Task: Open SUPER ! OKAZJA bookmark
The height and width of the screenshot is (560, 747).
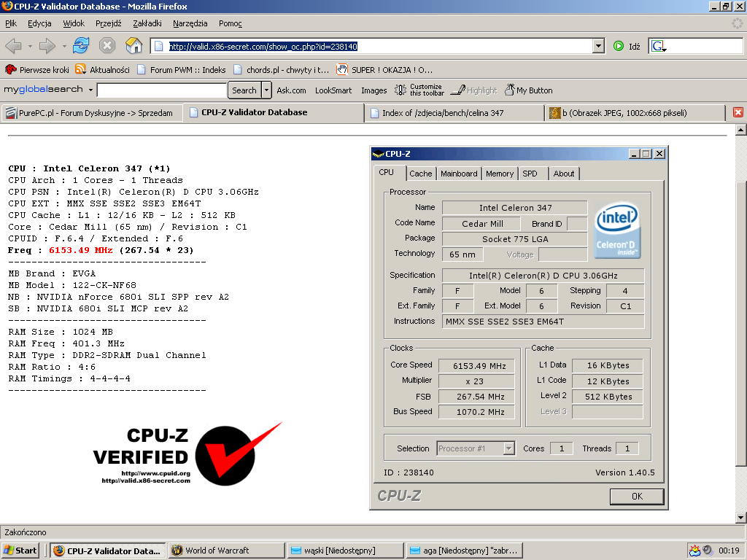Action: tap(384, 70)
